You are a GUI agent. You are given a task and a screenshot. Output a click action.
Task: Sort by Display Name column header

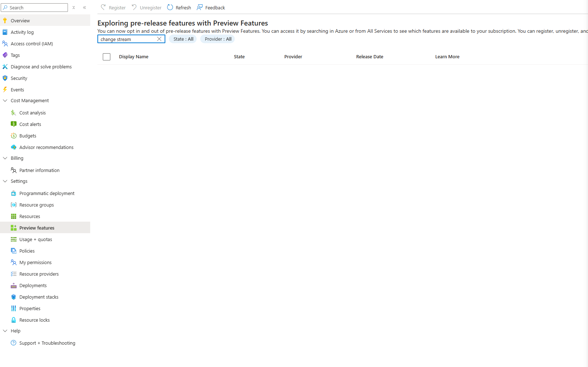coord(134,57)
